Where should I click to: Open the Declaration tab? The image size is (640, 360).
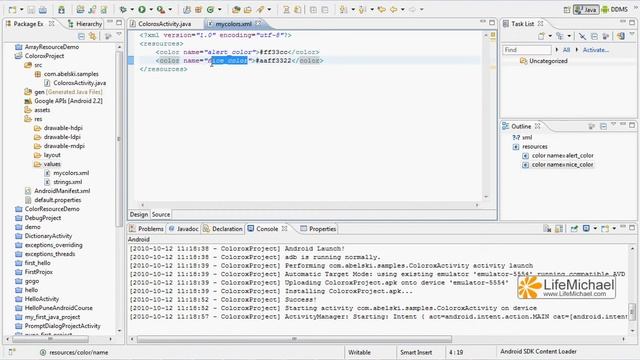click(x=223, y=229)
